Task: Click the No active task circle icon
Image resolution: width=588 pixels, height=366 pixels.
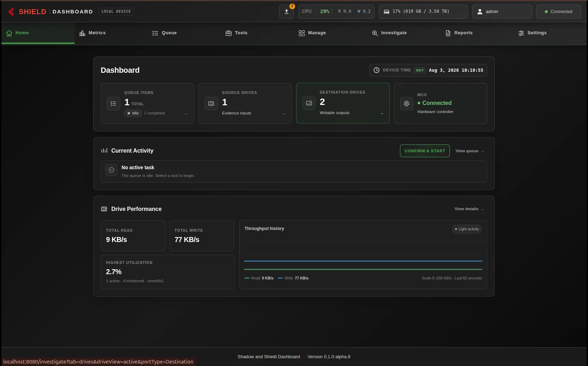Action: [x=111, y=170]
